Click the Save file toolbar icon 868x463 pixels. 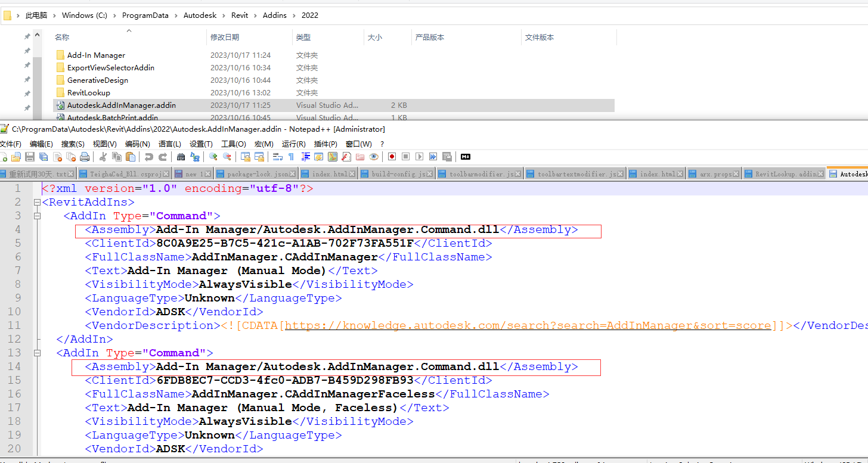pyautogui.click(x=30, y=157)
